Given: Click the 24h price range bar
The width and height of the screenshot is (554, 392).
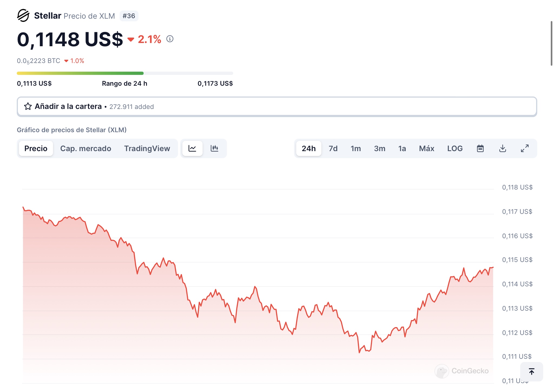Looking at the screenshot, I should [125, 73].
